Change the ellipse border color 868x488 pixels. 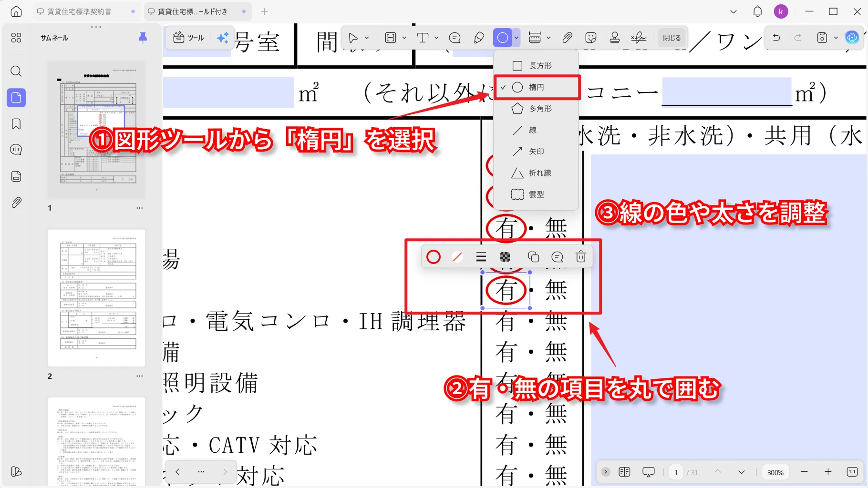pos(433,257)
